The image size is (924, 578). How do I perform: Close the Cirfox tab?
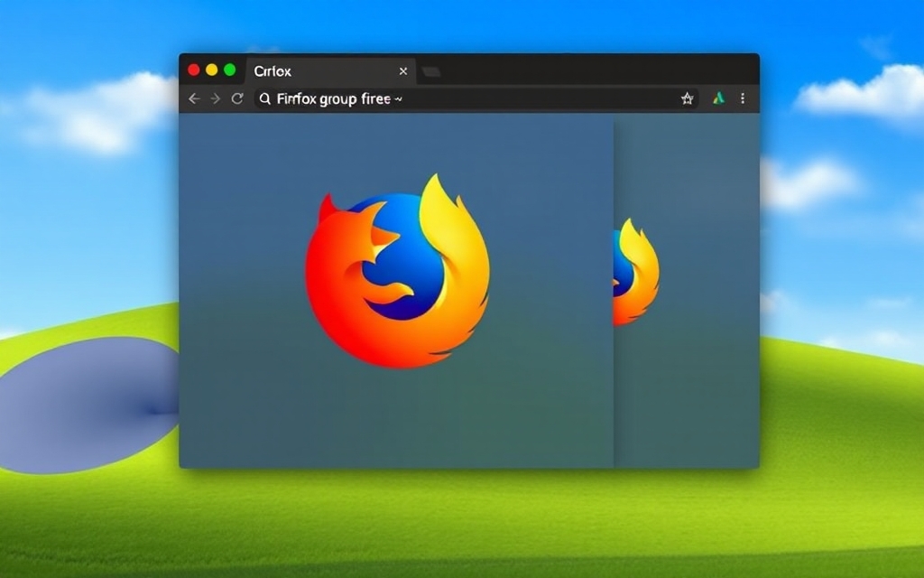pos(403,71)
